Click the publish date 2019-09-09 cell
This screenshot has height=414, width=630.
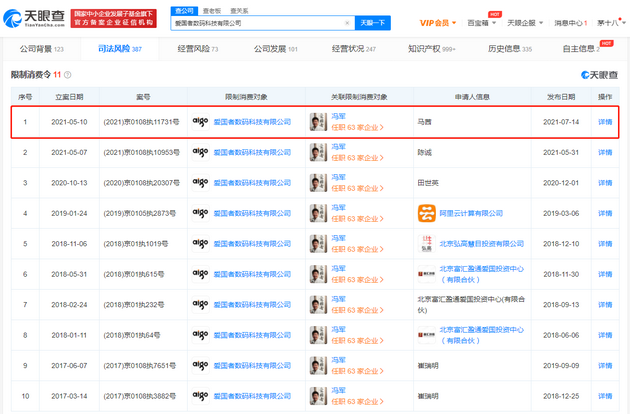pyautogui.click(x=561, y=365)
